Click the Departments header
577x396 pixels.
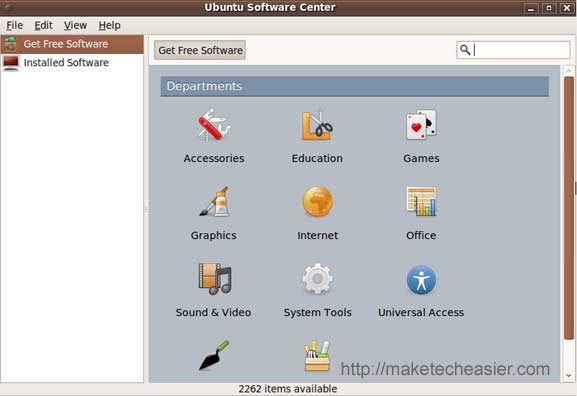coord(355,86)
